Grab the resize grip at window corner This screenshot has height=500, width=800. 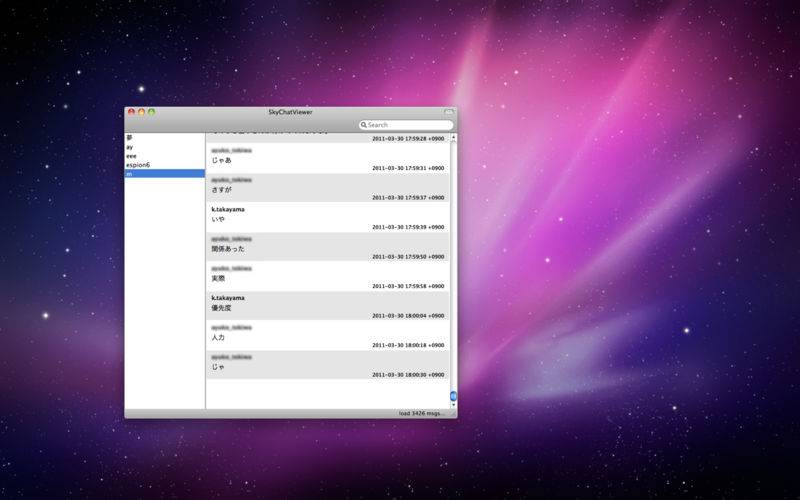[x=453, y=413]
